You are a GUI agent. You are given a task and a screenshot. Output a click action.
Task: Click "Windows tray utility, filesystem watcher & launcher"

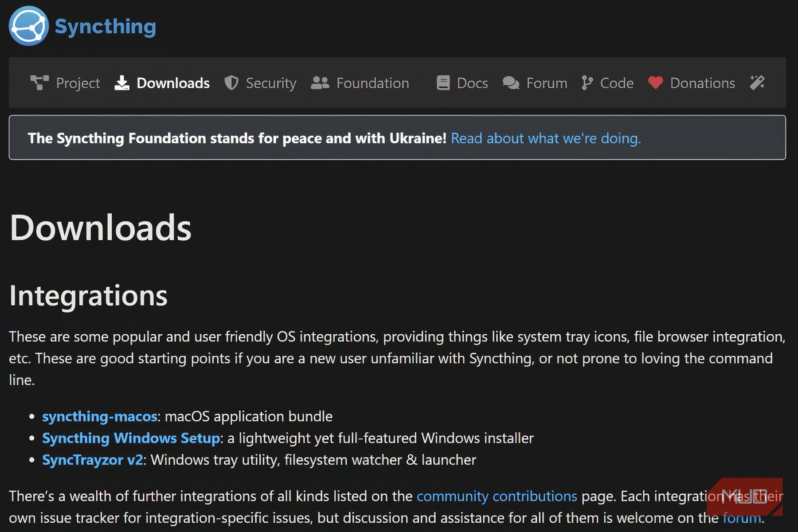click(x=313, y=460)
